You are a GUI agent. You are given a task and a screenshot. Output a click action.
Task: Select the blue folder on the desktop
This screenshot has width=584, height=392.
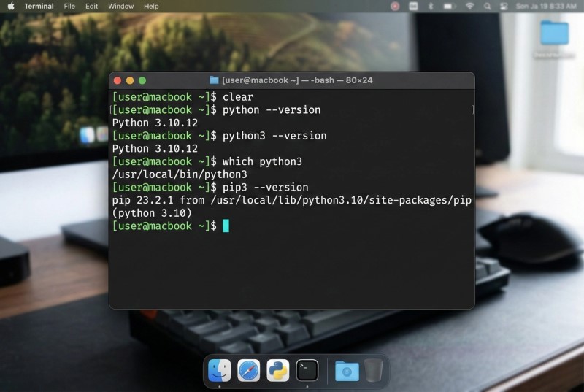point(554,33)
